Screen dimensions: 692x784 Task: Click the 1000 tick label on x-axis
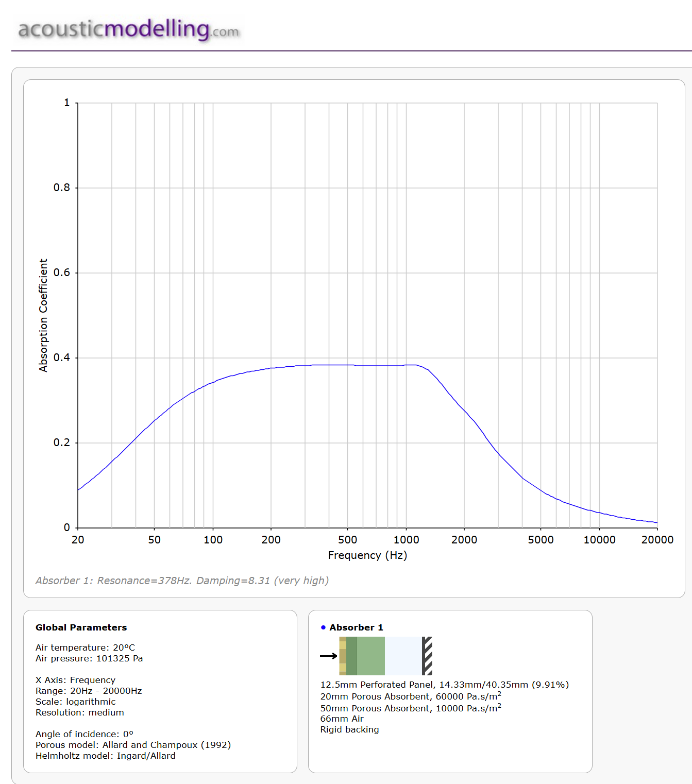point(406,540)
